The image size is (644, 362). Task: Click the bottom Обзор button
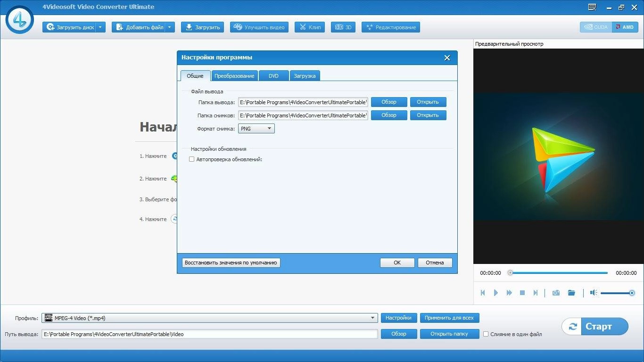399,334
